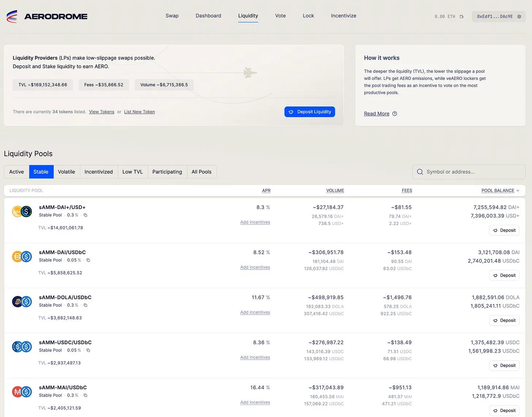Viewport: 532px width, 417px height.
Task: Go to the Incentivize page
Action: tap(343, 16)
